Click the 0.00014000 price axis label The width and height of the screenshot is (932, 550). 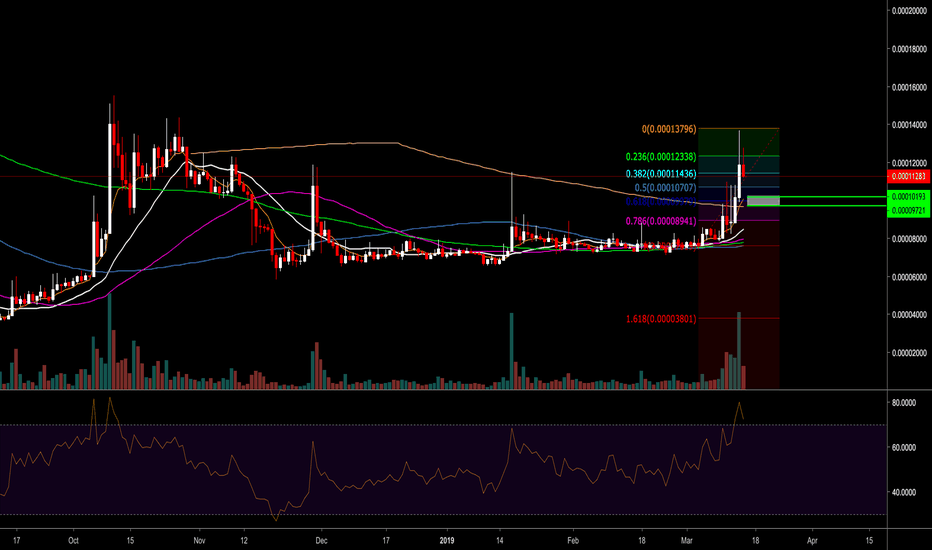pos(909,125)
